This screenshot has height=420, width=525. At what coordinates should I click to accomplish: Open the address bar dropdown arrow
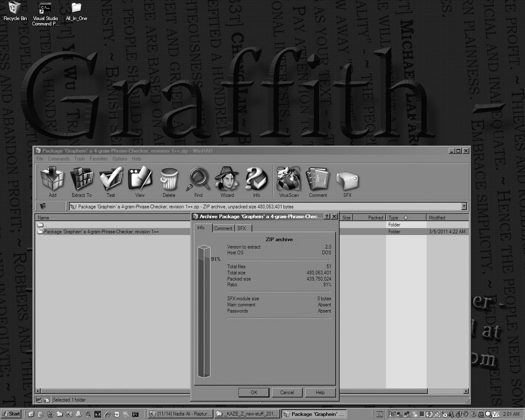[464, 206]
